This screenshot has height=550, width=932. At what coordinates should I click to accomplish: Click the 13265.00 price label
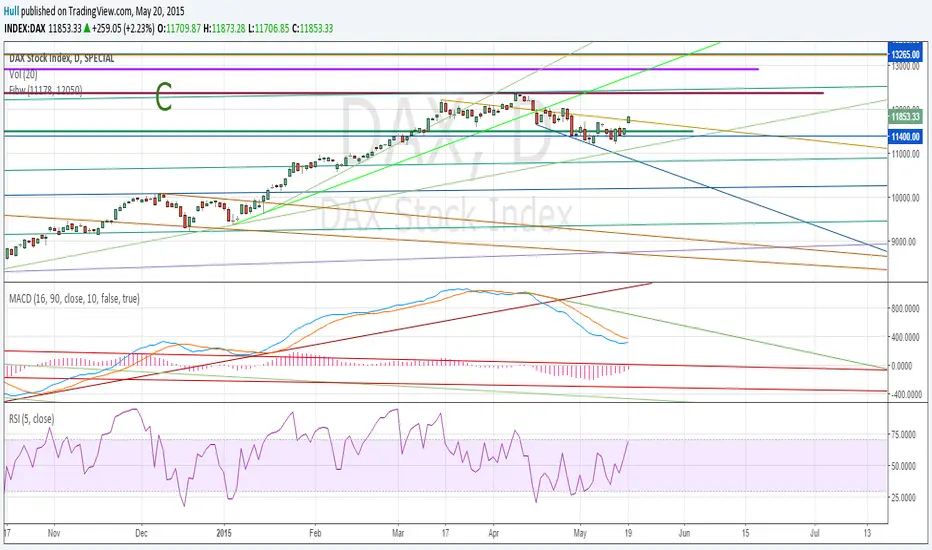905,54
